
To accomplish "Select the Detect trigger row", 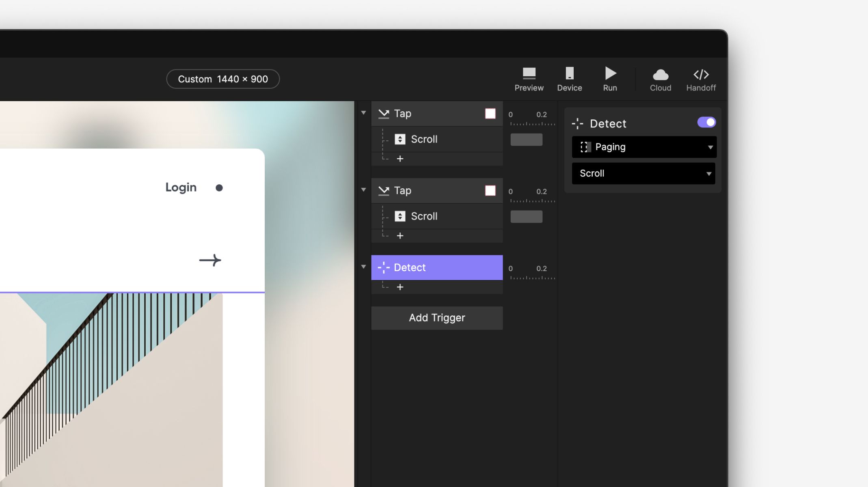I will 436,267.
